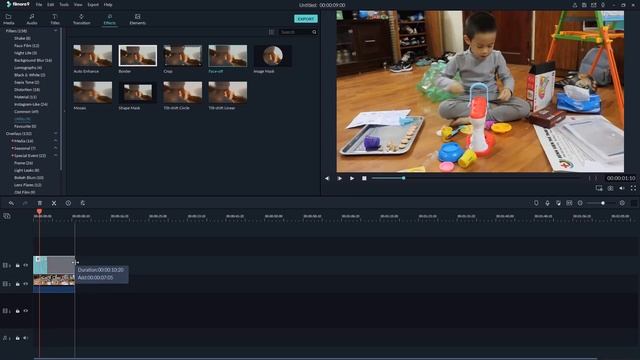The image size is (640, 360).
Task: Toggle lock on video track 2
Action: coord(18,284)
